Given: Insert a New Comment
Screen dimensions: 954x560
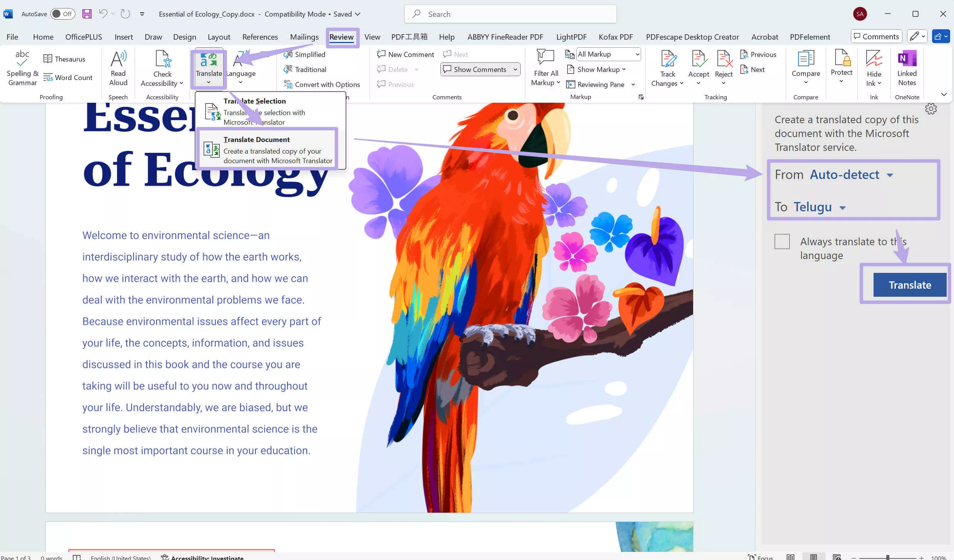Looking at the screenshot, I should coord(405,54).
